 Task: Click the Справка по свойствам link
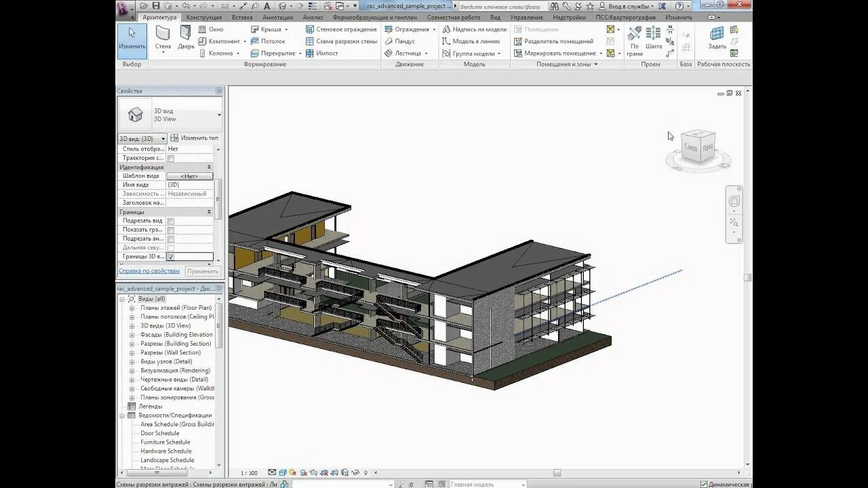(x=149, y=271)
